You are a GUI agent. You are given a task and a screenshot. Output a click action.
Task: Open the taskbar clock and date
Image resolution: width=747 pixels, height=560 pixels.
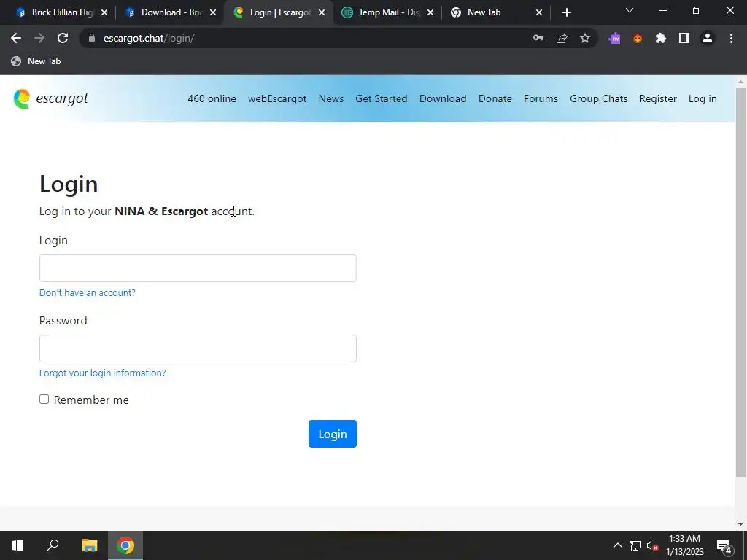point(684,545)
